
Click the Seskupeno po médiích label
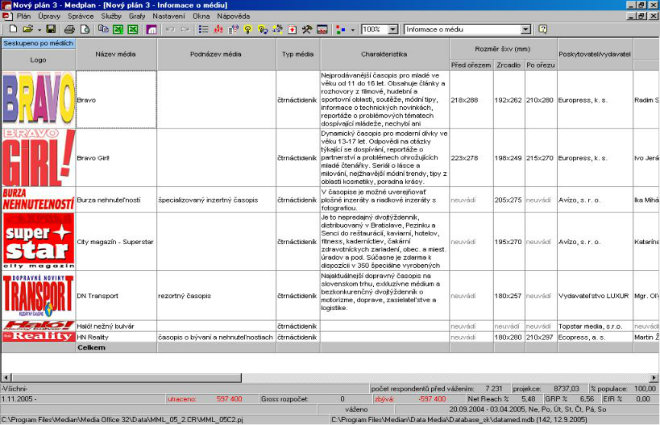38,43
